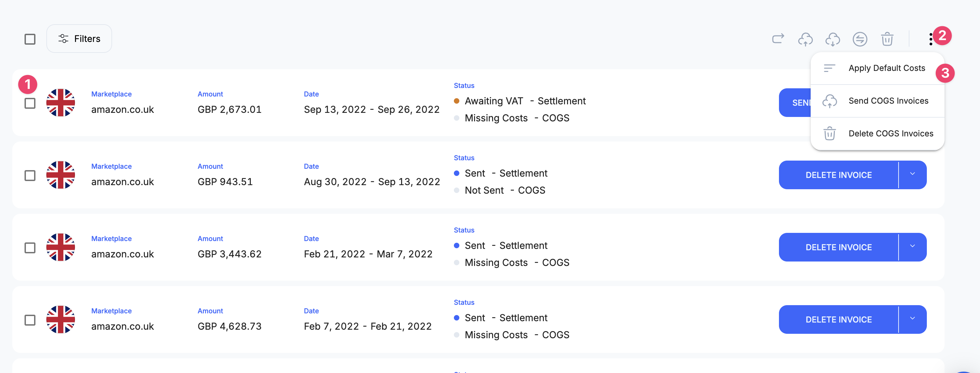Screen dimensions: 980x373
Task: Click Sent - Settlement in GBP 4,628.73 row
Action: (x=501, y=318)
